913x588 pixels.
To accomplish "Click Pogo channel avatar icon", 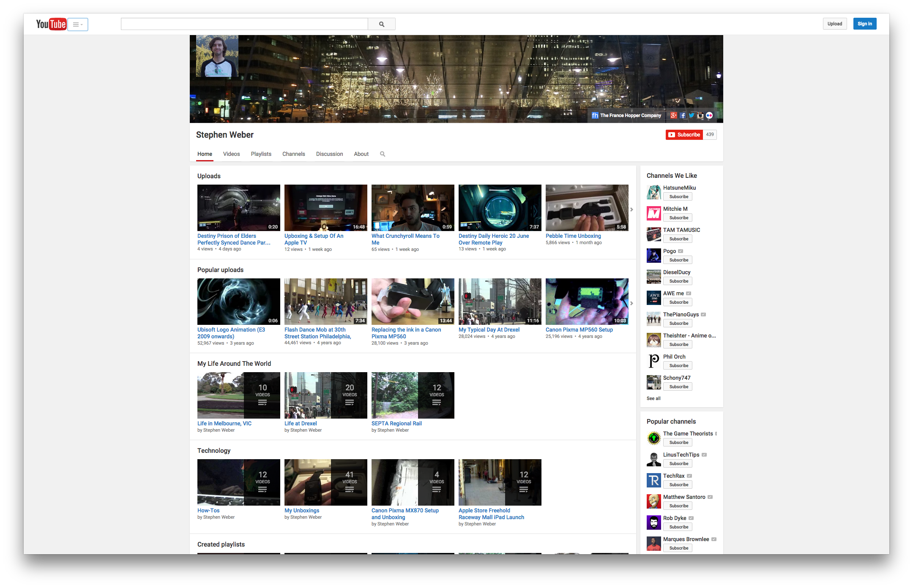I will coord(653,256).
